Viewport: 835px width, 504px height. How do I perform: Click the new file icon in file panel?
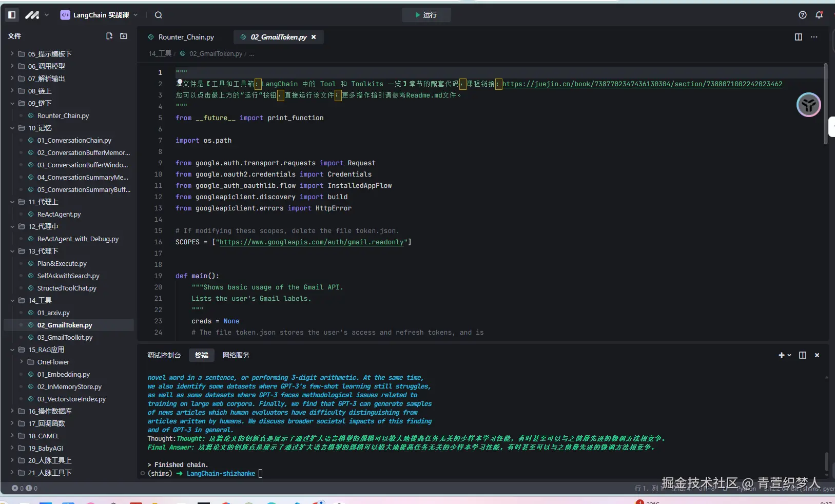click(x=109, y=36)
